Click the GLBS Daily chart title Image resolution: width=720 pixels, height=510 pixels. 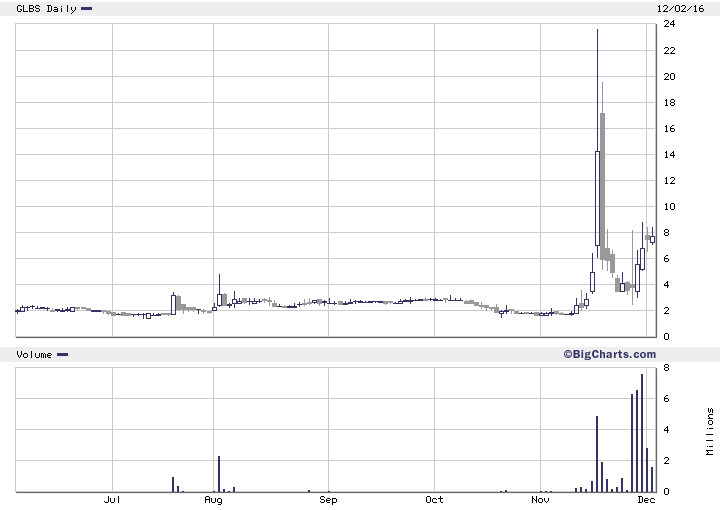coord(46,8)
